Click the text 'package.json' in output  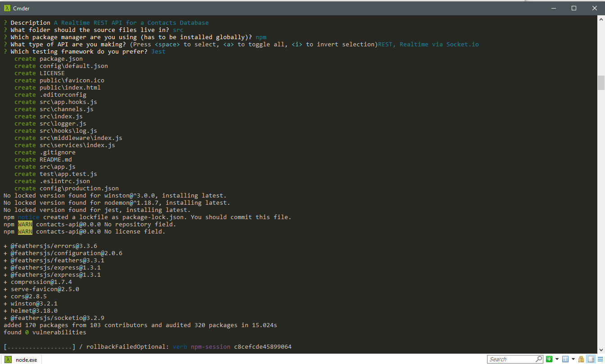[x=61, y=59]
